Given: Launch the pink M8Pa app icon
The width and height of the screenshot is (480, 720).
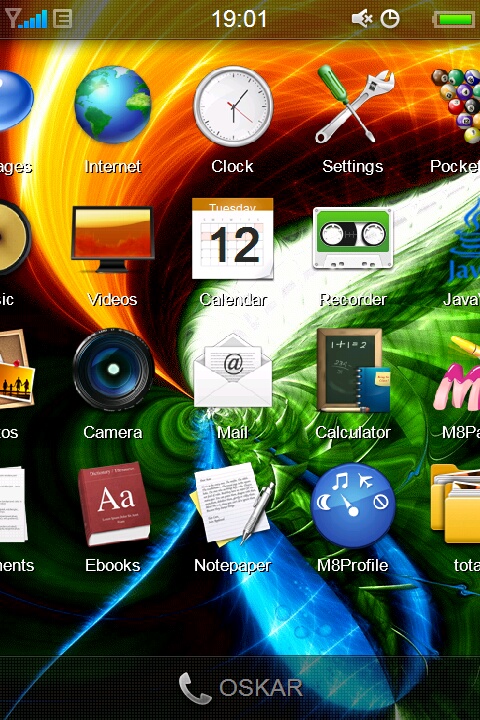Looking at the screenshot, I should [x=457, y=374].
